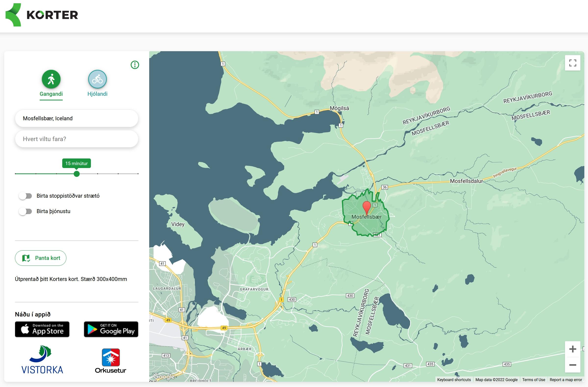The height and width of the screenshot is (387, 588).
Task: Open the Google Play download badge
Action: tap(111, 329)
